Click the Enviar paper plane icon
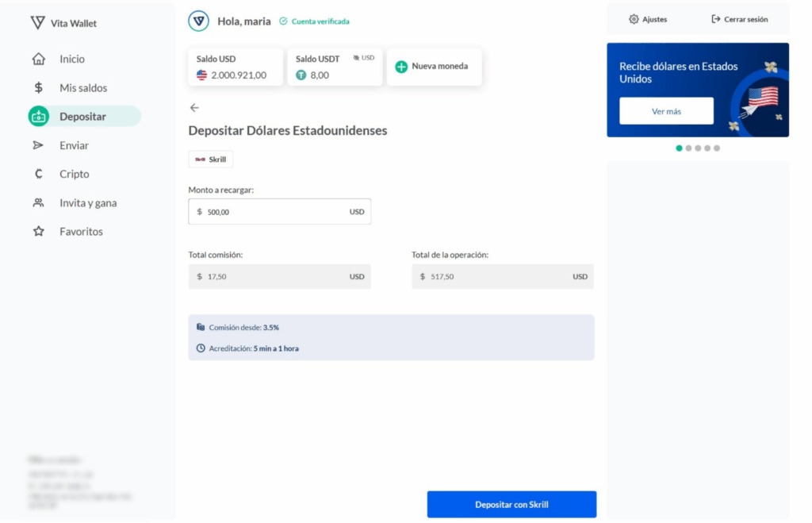 pyautogui.click(x=38, y=145)
